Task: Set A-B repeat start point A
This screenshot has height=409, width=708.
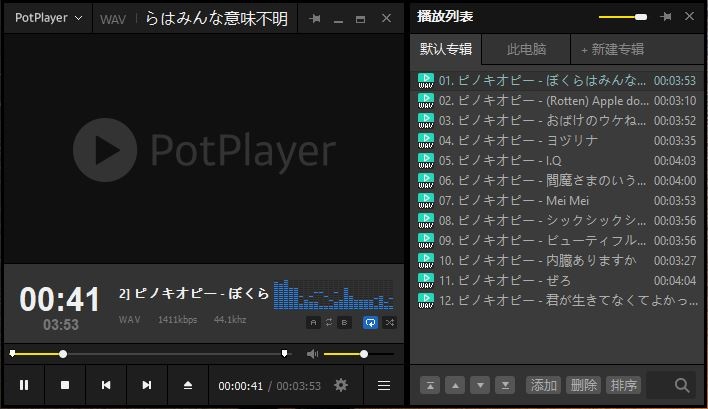Action: [313, 322]
